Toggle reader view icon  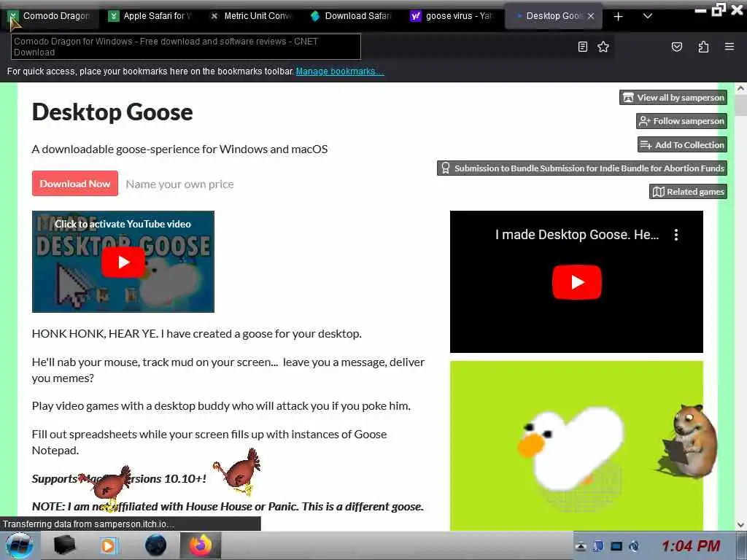pyautogui.click(x=583, y=47)
